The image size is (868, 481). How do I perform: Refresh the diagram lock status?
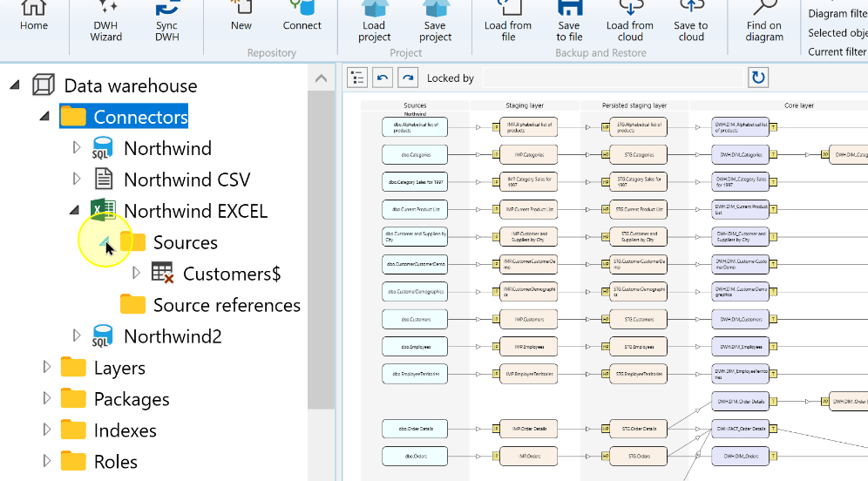[x=758, y=78]
